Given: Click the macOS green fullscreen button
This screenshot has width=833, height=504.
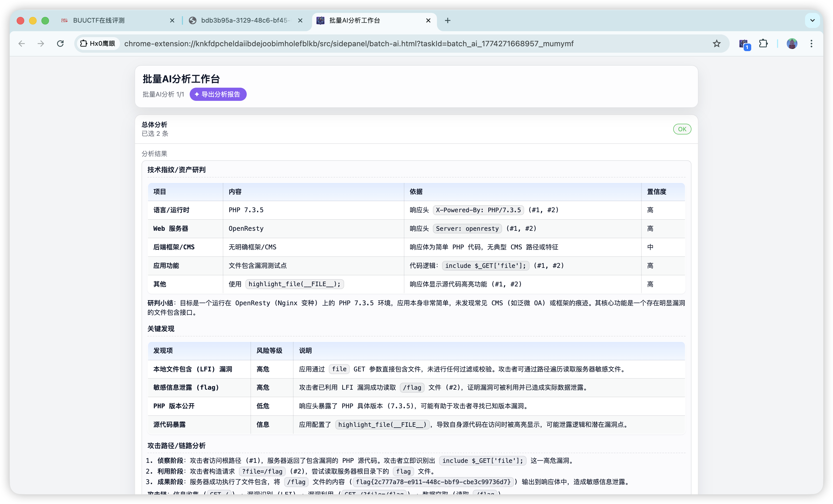Looking at the screenshot, I should coord(45,21).
